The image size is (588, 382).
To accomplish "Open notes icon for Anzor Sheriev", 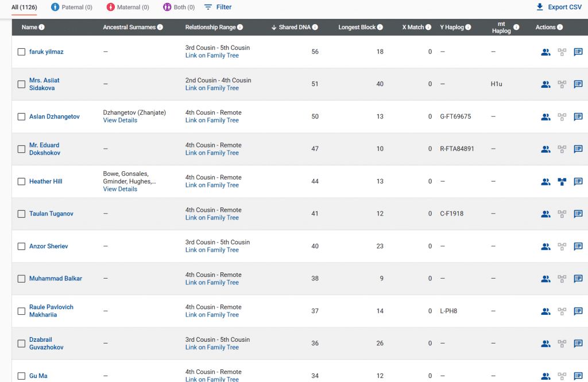I will [578, 246].
